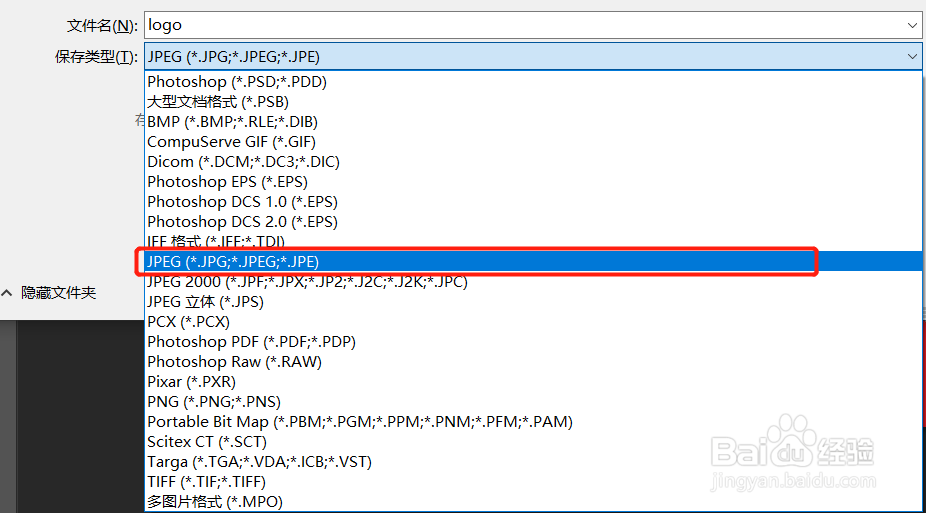Select TIFF (*.TIF;*.TIFF) format
Image resolution: width=926 pixels, height=513 pixels.
click(533, 482)
